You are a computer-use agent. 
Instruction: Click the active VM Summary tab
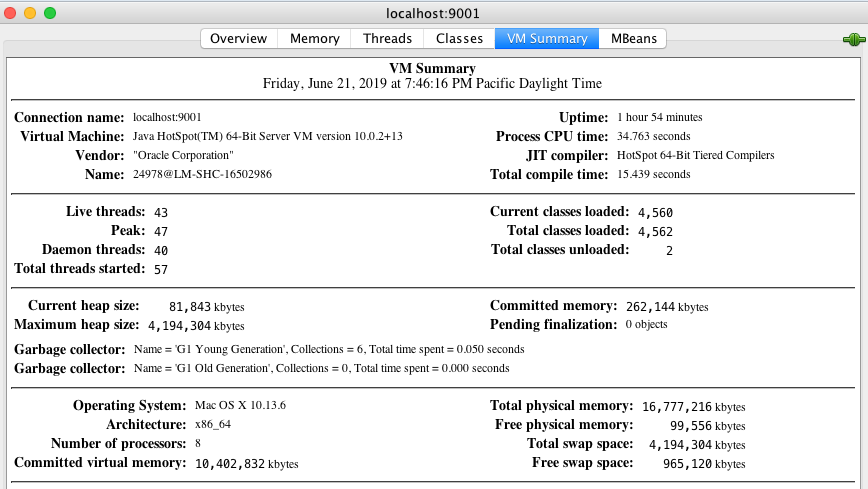[x=546, y=39]
